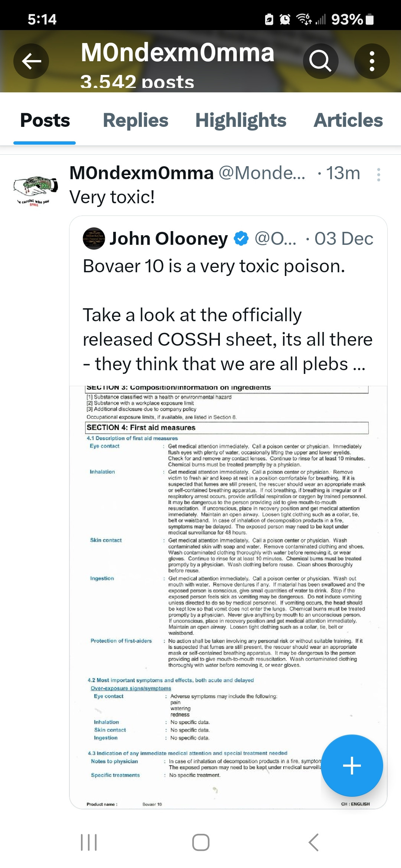Open profile three-dot overflow menu

click(x=372, y=61)
